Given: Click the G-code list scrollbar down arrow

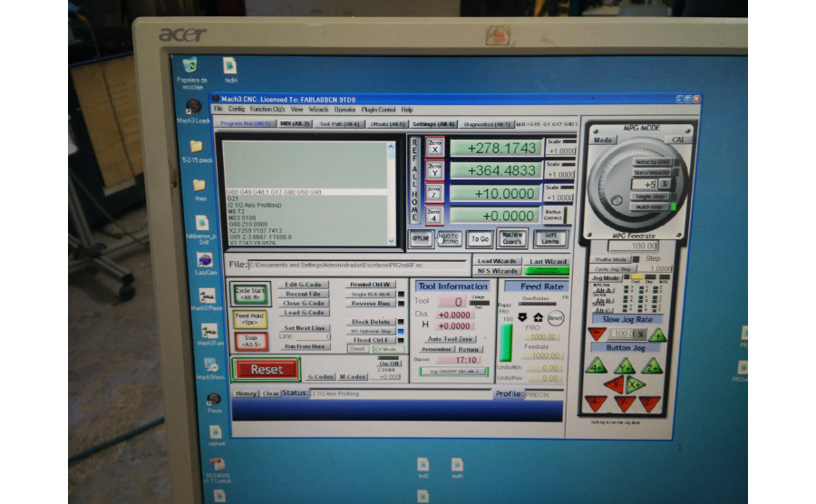Looking at the screenshot, I should pos(392,241).
